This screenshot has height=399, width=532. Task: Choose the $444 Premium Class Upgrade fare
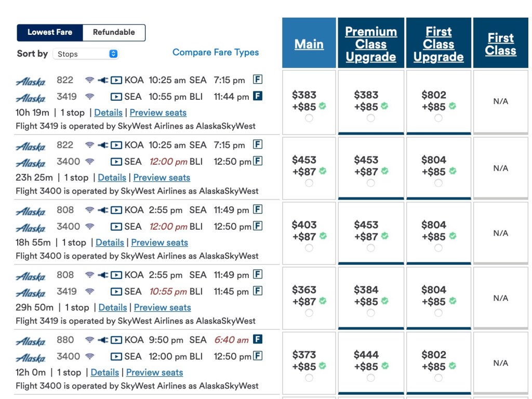[x=370, y=378]
